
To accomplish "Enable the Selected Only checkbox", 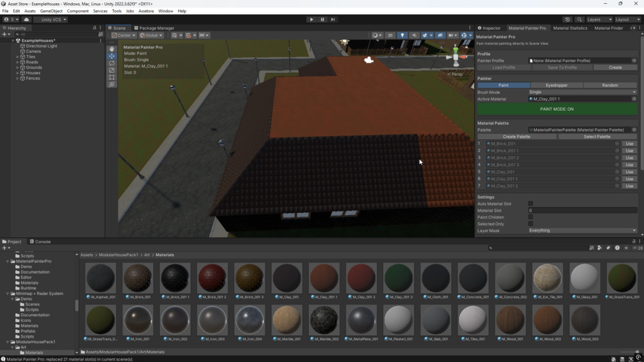I will (530, 223).
